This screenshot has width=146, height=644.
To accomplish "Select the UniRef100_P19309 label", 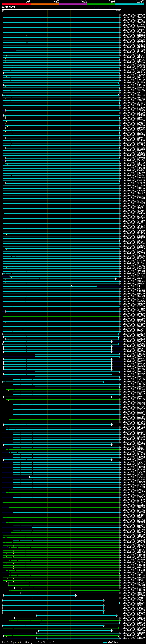I will 134,321.
